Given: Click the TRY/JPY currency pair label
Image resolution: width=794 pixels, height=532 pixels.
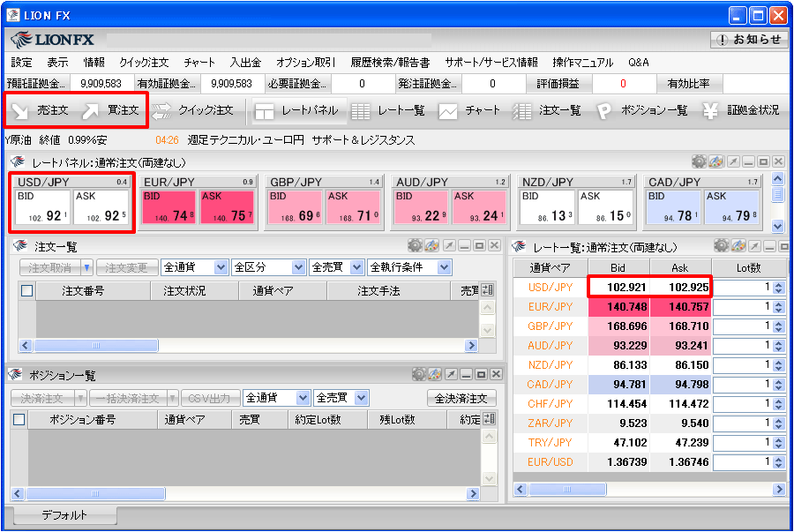Looking at the screenshot, I should 550,442.
